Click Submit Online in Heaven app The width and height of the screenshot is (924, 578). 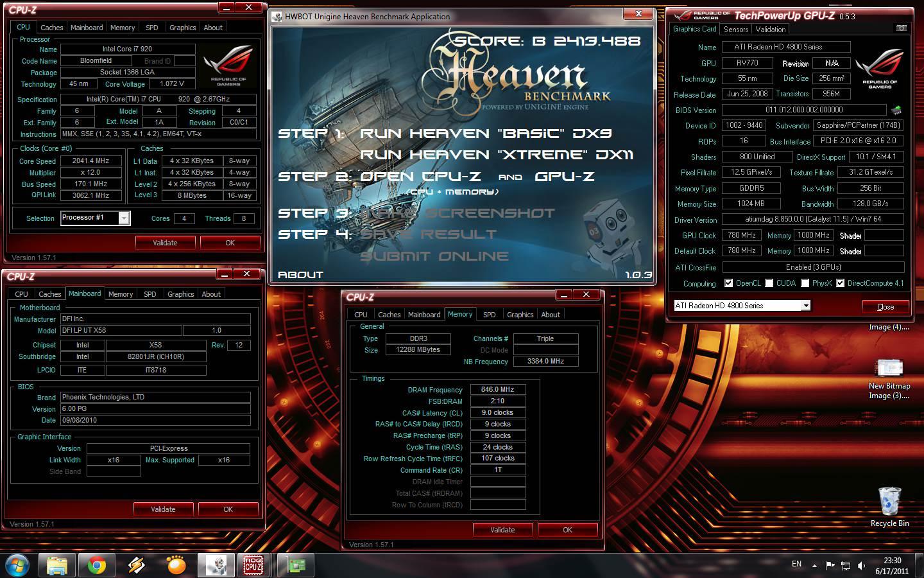434,256
